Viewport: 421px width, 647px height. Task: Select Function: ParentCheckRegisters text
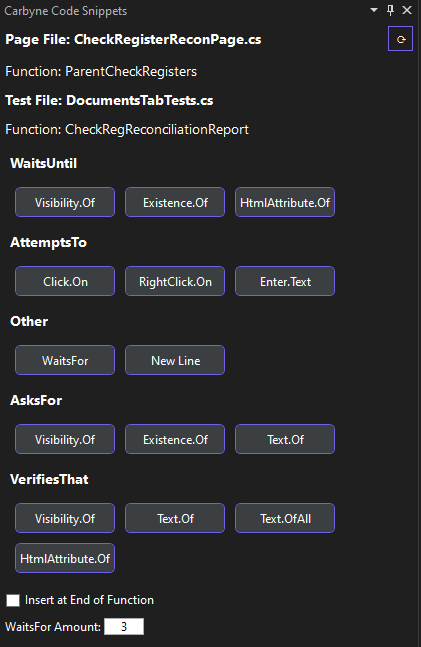point(101,71)
